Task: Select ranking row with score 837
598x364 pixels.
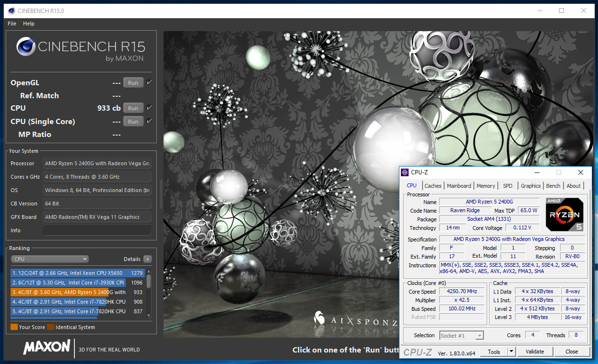Action: click(78, 311)
